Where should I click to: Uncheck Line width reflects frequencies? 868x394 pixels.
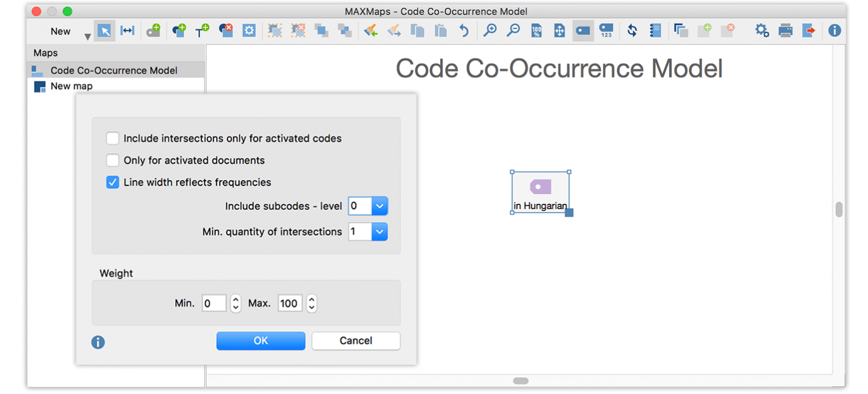[112, 182]
